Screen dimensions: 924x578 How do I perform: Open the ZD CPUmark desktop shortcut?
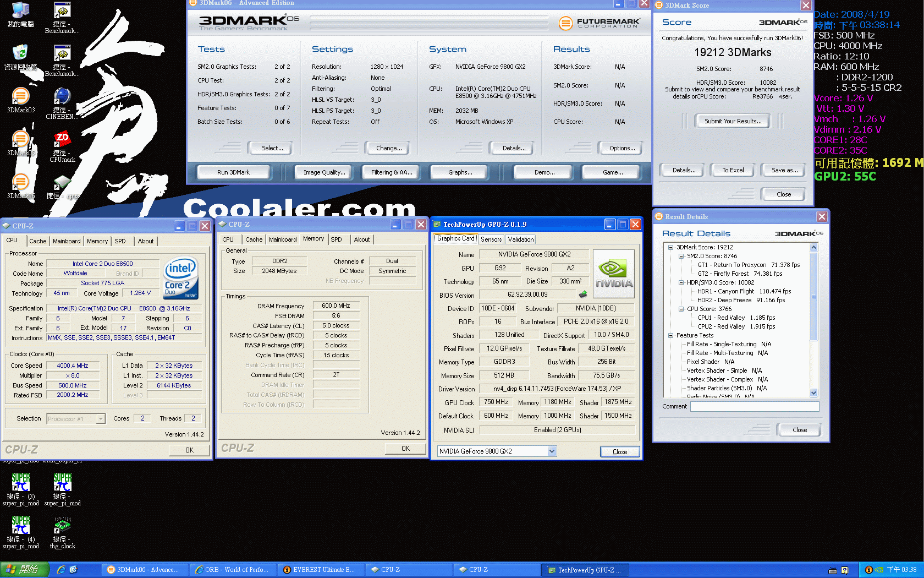coord(62,146)
